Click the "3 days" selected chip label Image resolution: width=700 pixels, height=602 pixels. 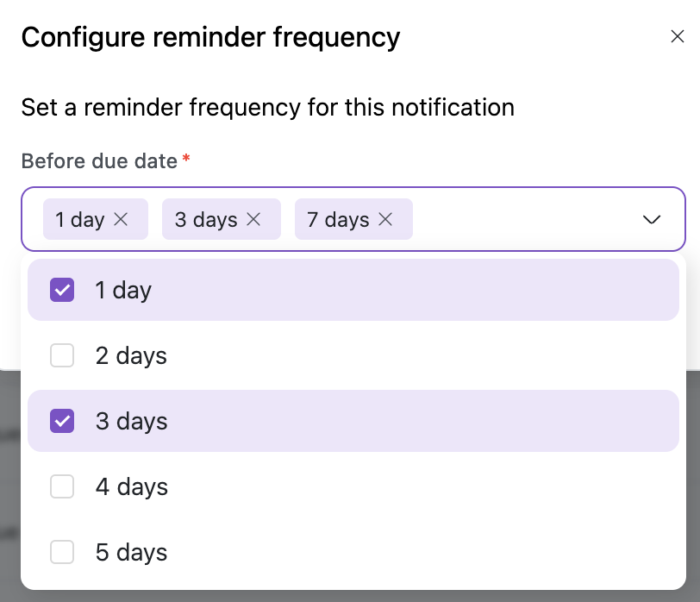coord(205,220)
